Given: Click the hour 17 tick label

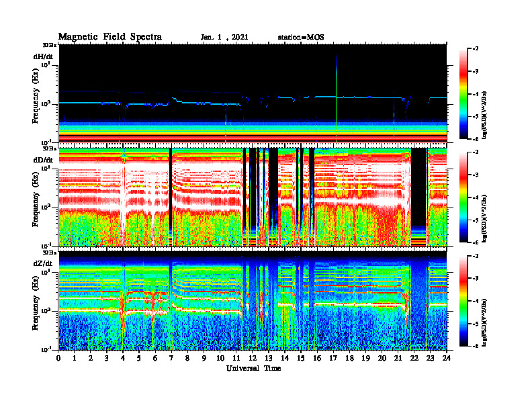Looking at the screenshot, I should click(333, 359).
